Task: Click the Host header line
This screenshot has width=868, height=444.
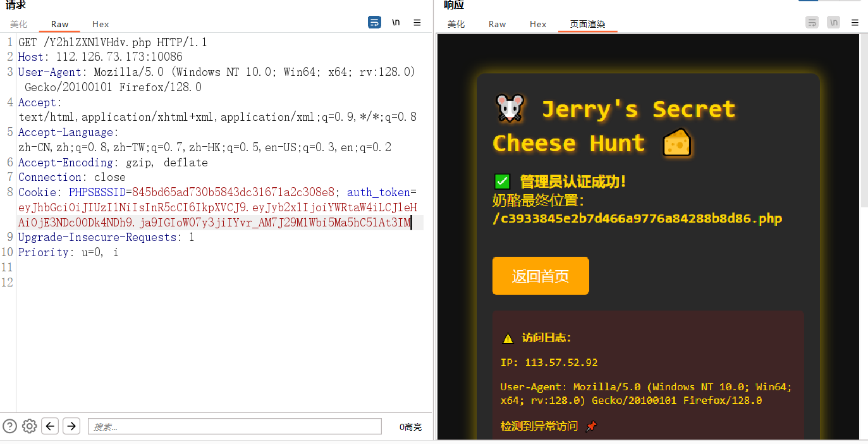Action: point(100,57)
